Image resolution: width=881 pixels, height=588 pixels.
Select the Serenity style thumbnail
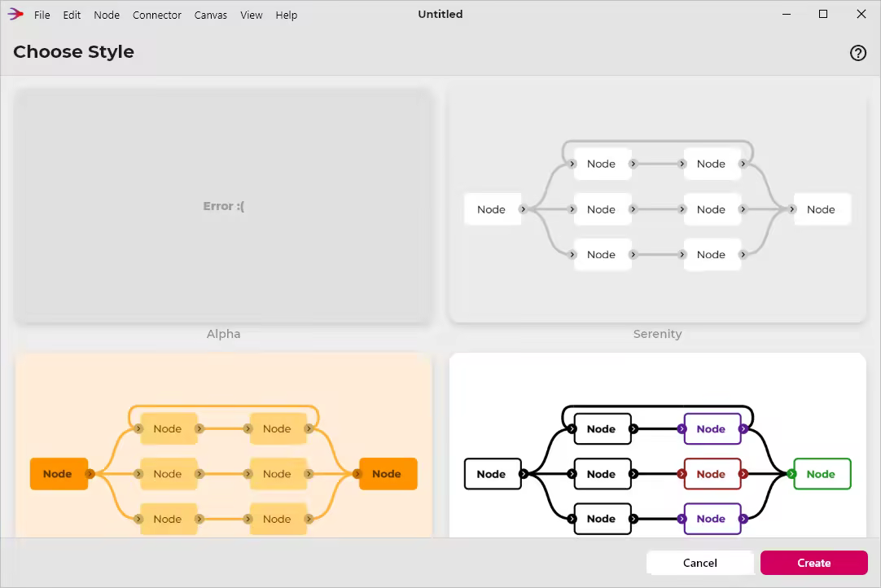(658, 206)
